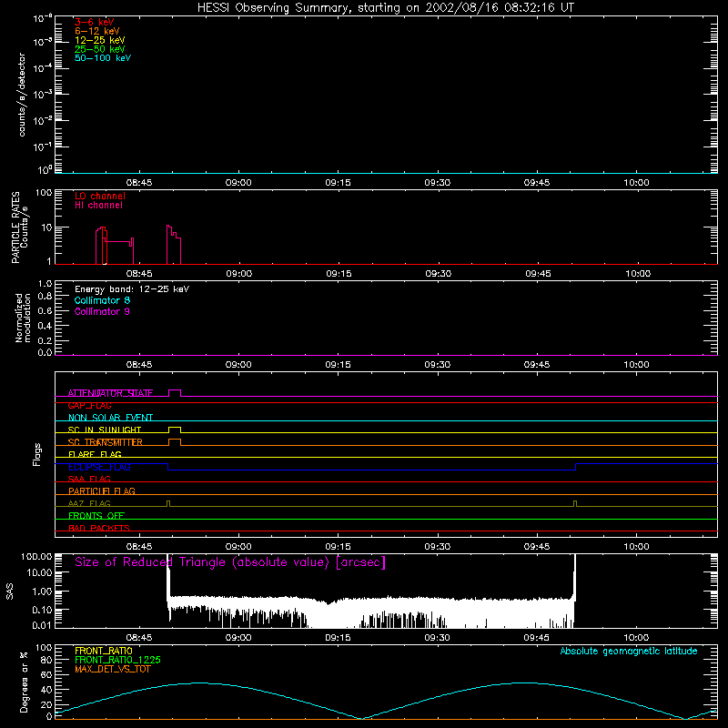728x728 pixels.
Task: Click the 10:00 tick label under the particle rates panel
Action: pos(638,274)
